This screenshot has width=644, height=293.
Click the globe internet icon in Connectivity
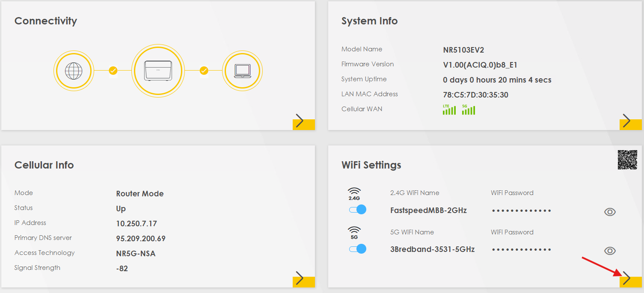click(x=74, y=71)
